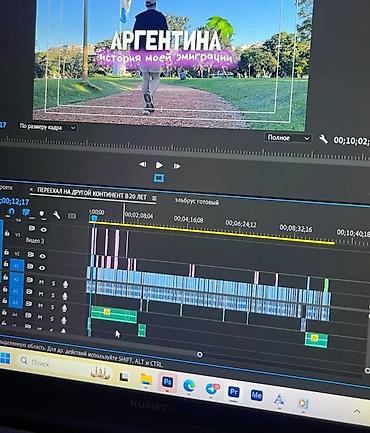Solo track A2 with its S button

pos(53,295)
